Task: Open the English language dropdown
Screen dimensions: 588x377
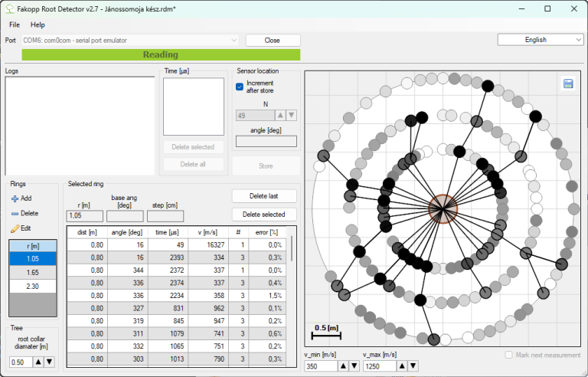Action: coord(541,40)
